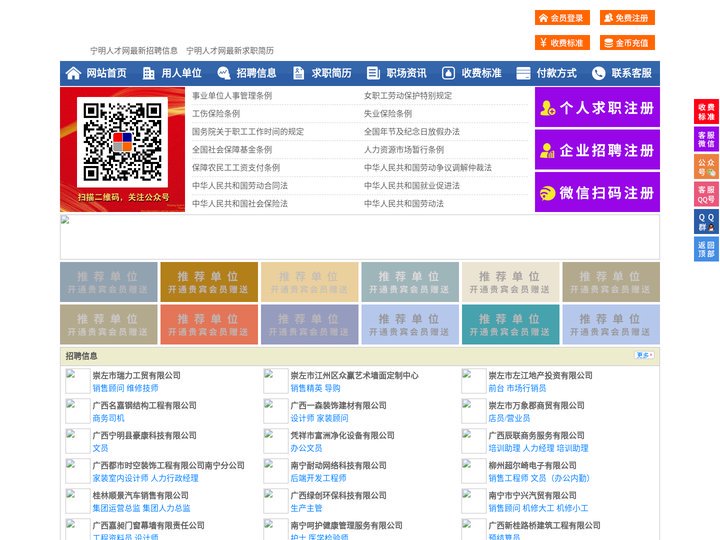
Task: Click the dark orange 推荐单位 banner
Action: click(x=209, y=282)
